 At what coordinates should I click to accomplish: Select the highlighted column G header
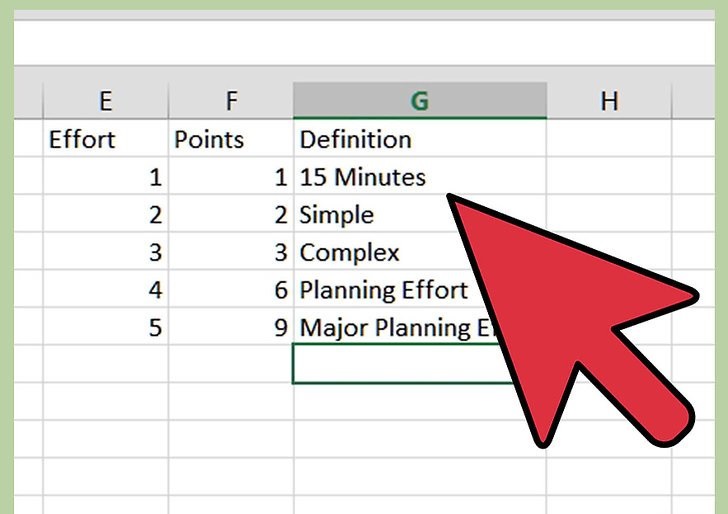(420, 100)
